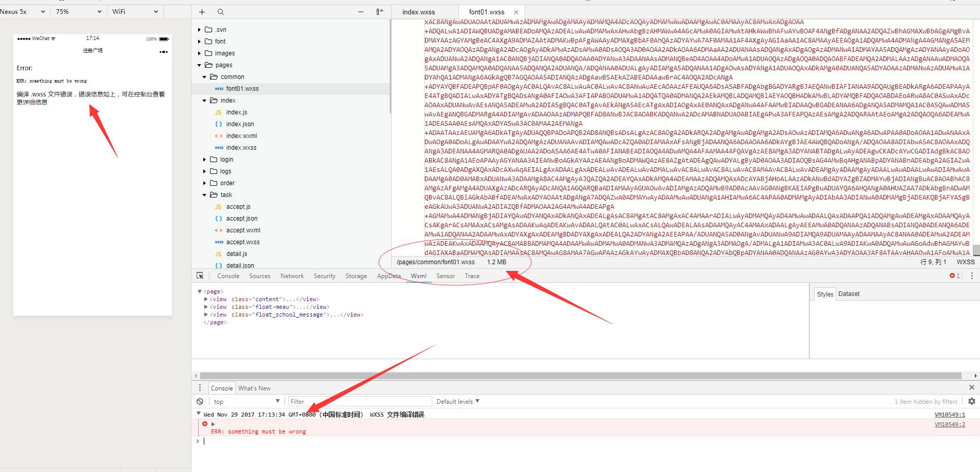Collapse the page root node
980x472 pixels.
coord(200,291)
